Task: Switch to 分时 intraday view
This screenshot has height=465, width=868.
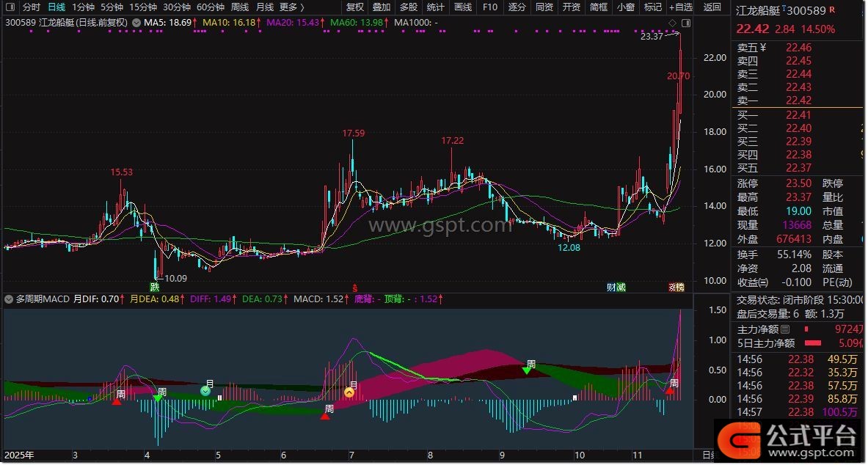Action: 31,7
